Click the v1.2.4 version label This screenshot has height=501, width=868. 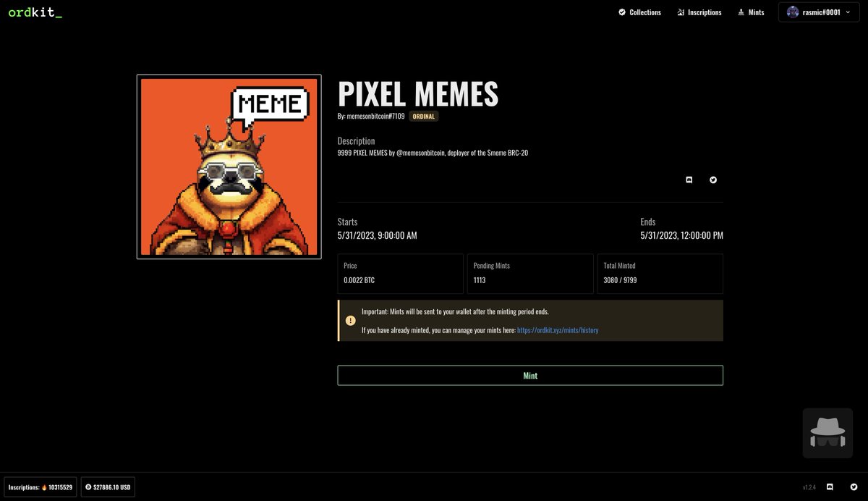809,487
